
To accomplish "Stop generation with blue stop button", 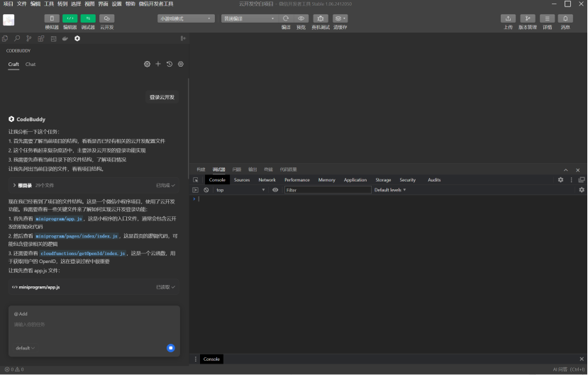I will point(171,348).
